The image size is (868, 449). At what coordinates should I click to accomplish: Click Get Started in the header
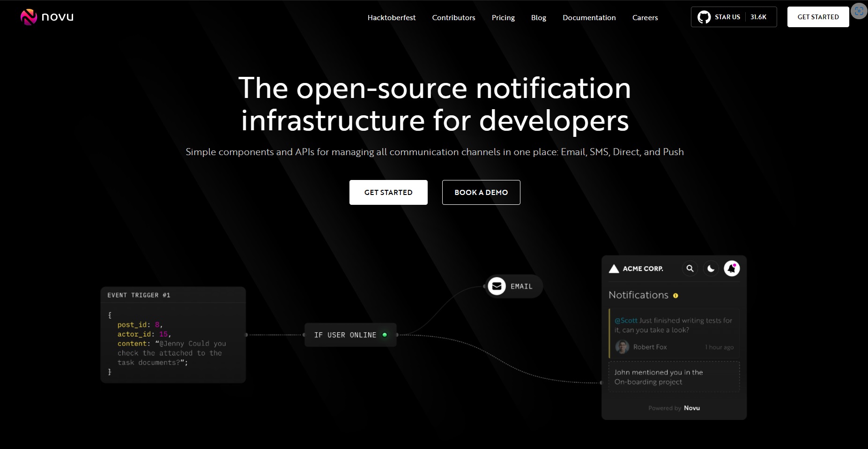point(818,17)
